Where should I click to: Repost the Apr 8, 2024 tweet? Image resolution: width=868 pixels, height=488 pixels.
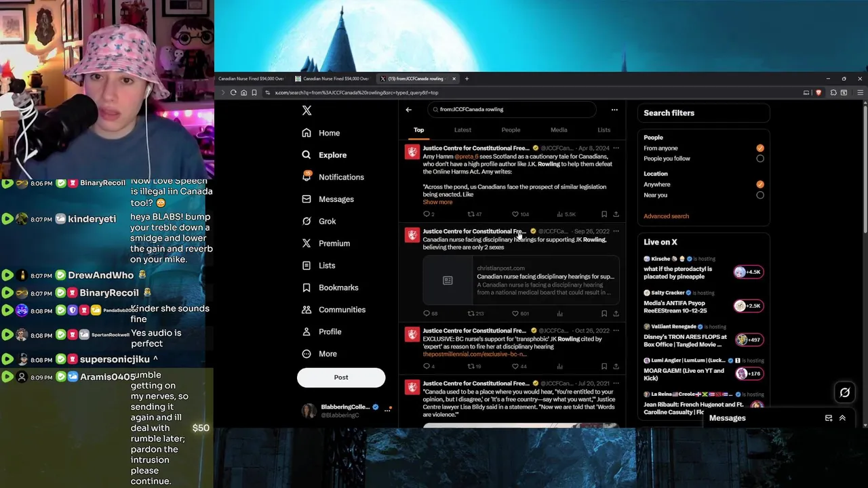coord(471,214)
